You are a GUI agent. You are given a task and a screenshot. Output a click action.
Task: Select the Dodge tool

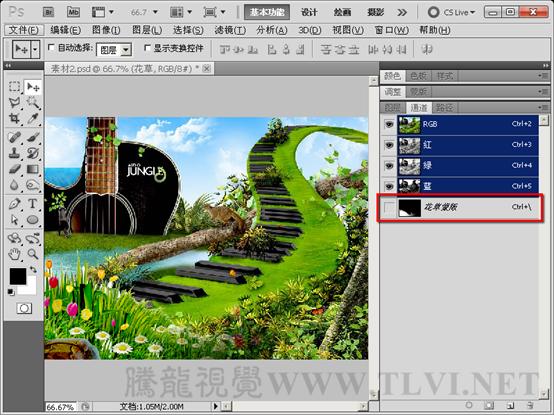[x=33, y=185]
